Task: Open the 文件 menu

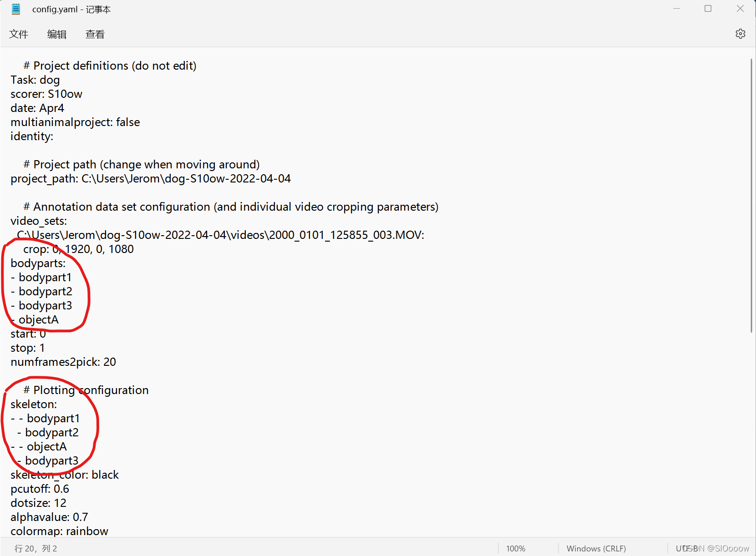Action: pyautogui.click(x=19, y=34)
